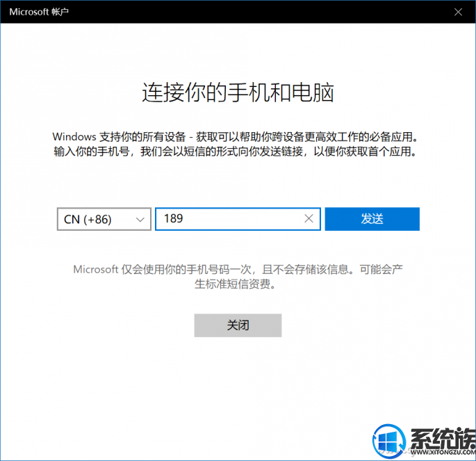
Task: Click the heading 连接你的手机和电脑
Action: (x=238, y=92)
